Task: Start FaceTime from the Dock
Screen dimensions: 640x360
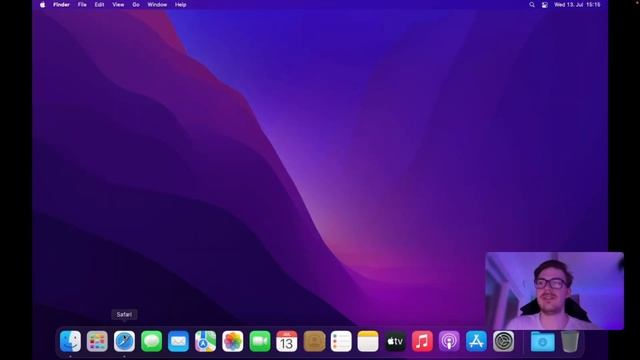Action: (x=260, y=341)
